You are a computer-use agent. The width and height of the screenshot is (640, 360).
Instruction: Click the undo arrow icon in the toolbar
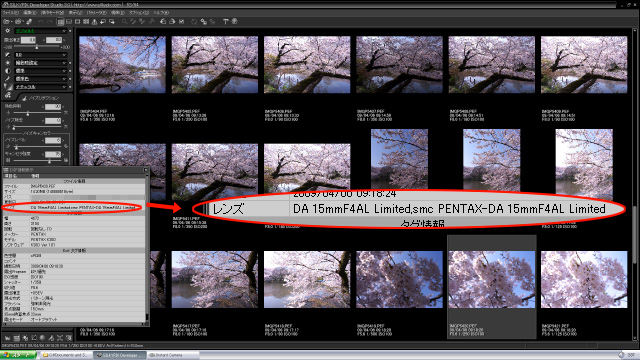pyautogui.click(x=41, y=22)
